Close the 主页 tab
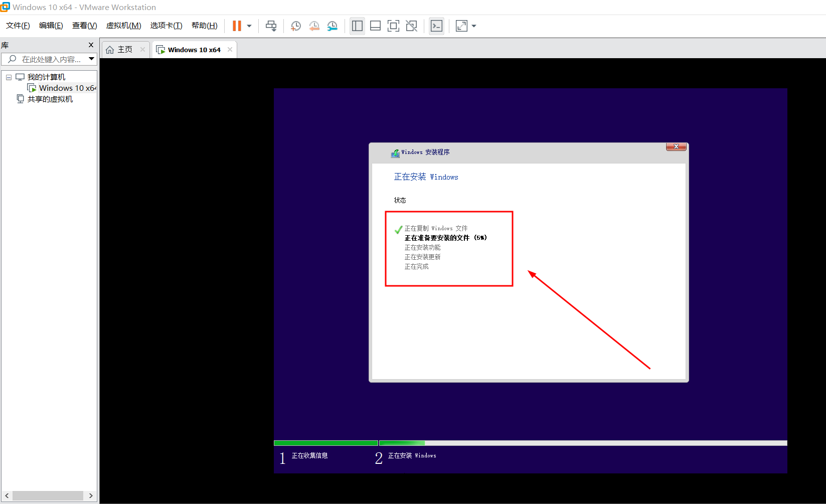Screen dimensions: 826x504 [x=142, y=50]
